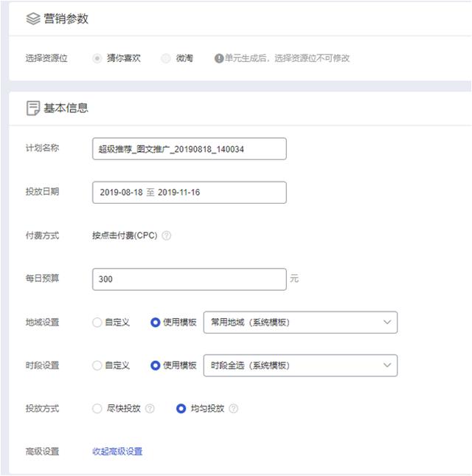Open help icon next to 按点击付费(CPC)
Screen dimensions: 472x476
point(166,235)
